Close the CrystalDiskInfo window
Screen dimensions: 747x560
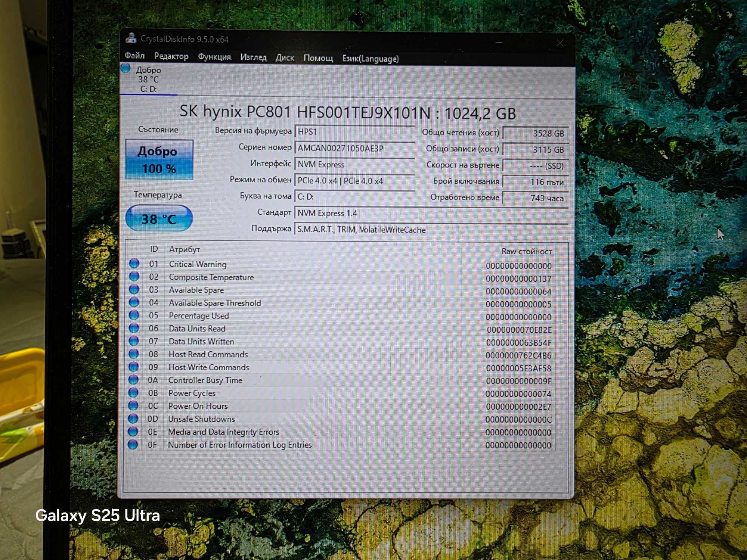(560, 43)
